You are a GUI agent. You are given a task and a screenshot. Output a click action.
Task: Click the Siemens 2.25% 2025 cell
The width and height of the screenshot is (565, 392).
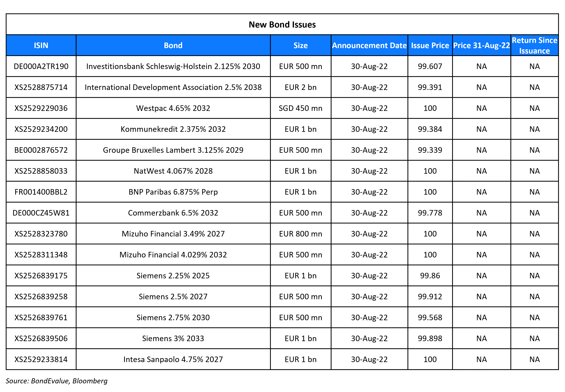173,276
